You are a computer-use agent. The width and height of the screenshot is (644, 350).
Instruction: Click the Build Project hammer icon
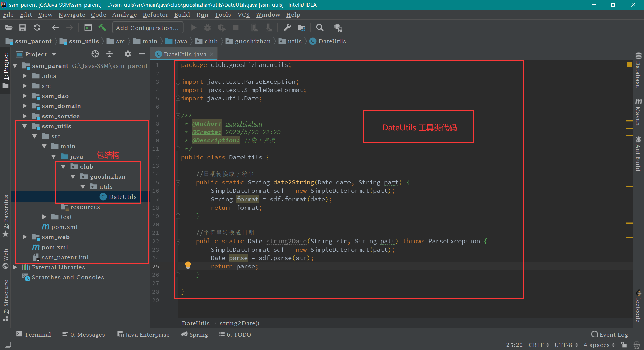pyautogui.click(x=102, y=28)
